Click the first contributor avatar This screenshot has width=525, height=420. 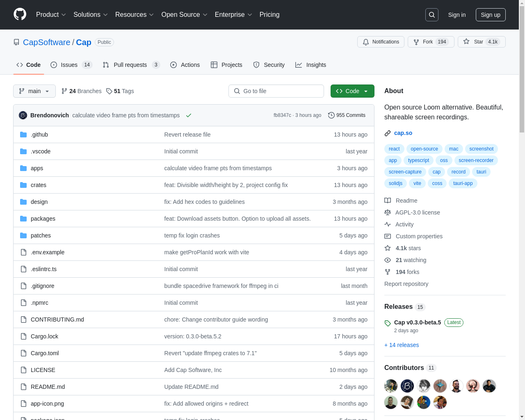coord(391,386)
